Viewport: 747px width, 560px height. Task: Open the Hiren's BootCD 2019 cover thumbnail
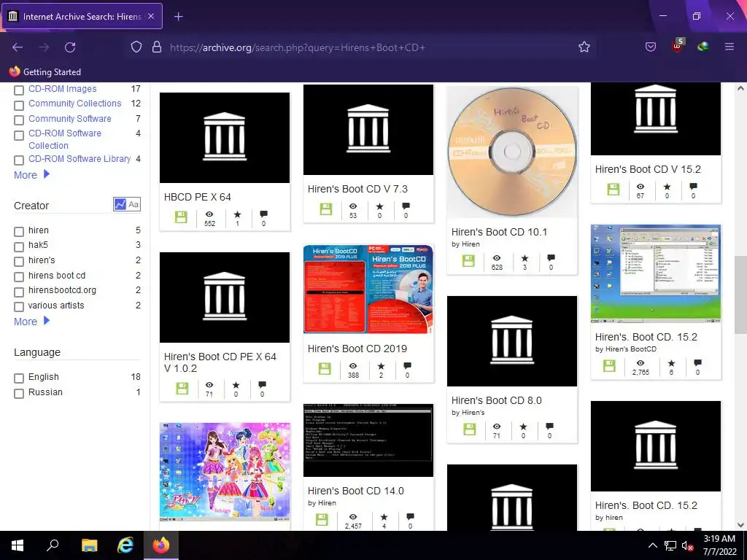(x=368, y=289)
